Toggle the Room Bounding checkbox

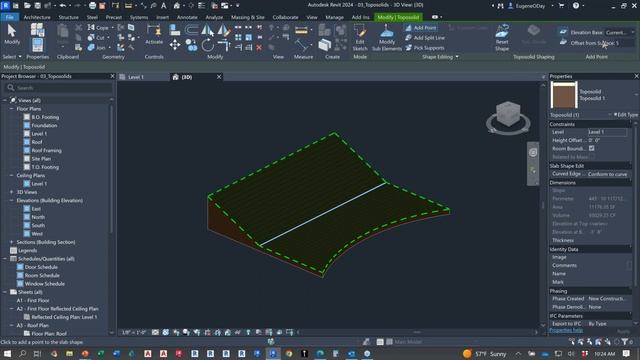click(591, 149)
